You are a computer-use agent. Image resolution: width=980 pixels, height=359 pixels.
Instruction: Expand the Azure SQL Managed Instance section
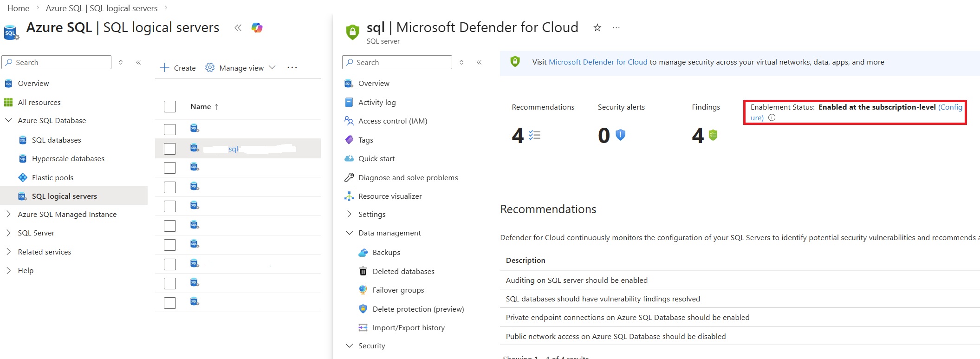click(x=8, y=214)
